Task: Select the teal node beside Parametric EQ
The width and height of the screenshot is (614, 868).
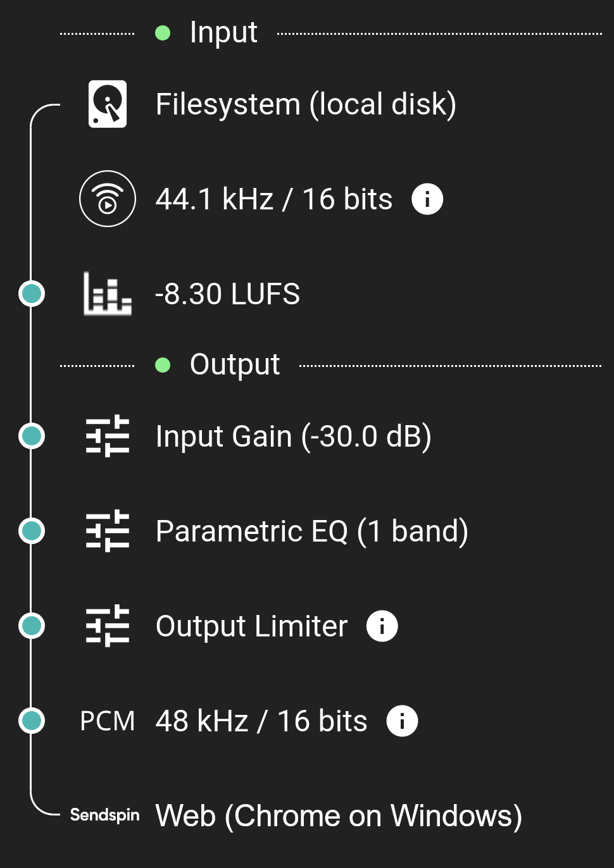Action: point(31,531)
